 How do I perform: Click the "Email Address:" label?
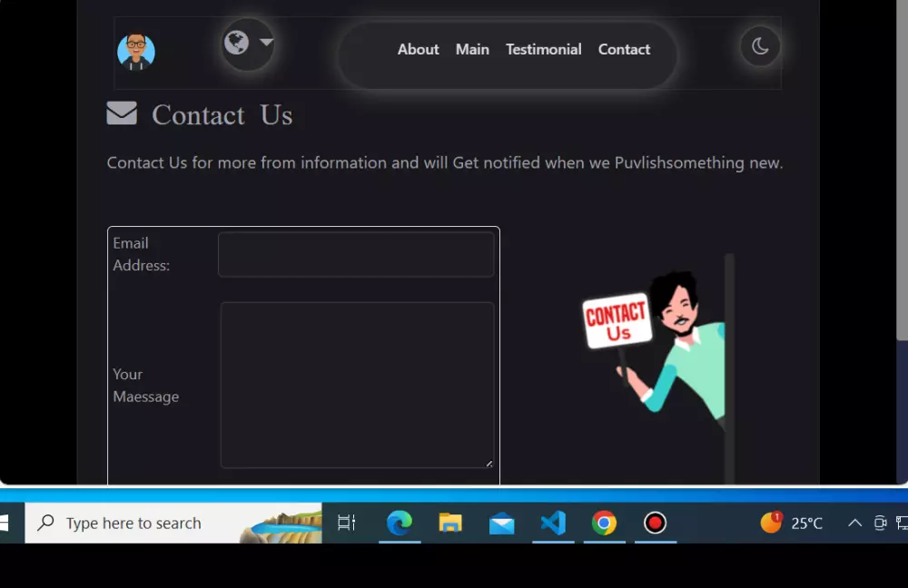[142, 254]
